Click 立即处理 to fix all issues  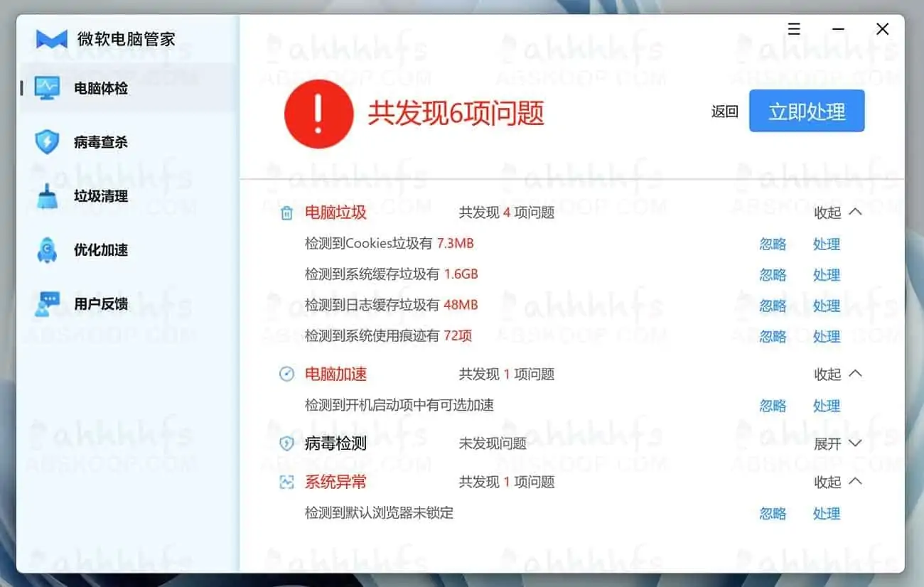coord(807,111)
